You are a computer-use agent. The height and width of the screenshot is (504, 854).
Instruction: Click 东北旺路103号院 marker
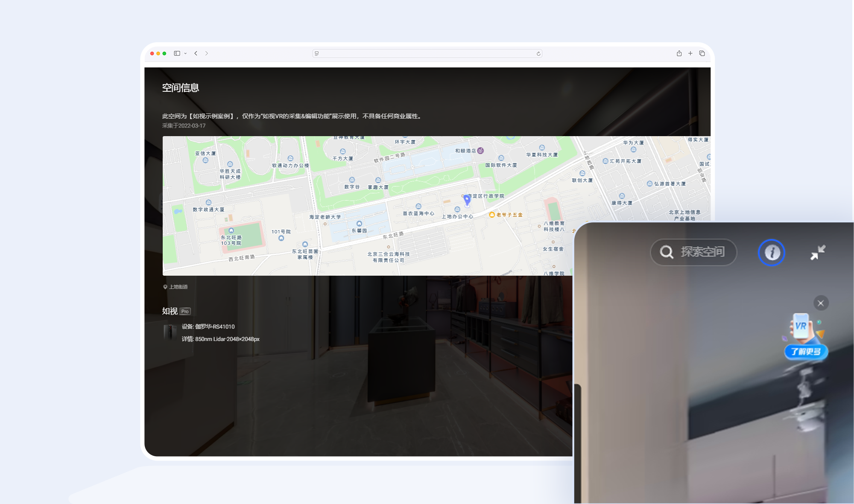(x=231, y=230)
